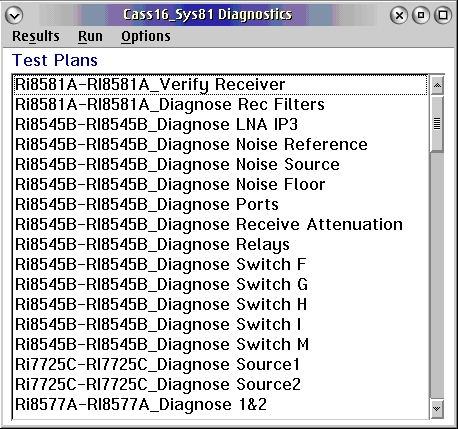Click the scrollbar track below the thumb
The image size is (458, 429).
tap(437, 275)
